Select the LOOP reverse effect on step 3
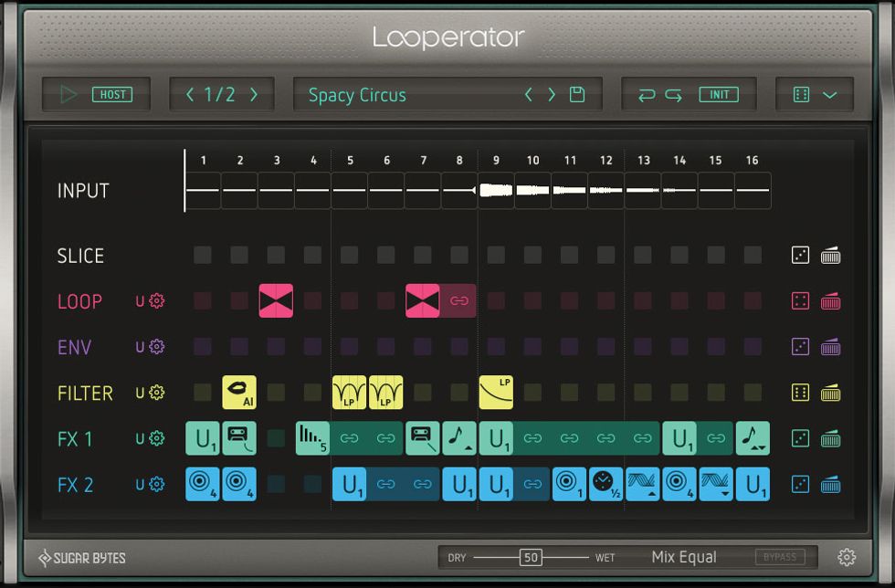Viewport: 895px width, 588px height. [x=276, y=301]
